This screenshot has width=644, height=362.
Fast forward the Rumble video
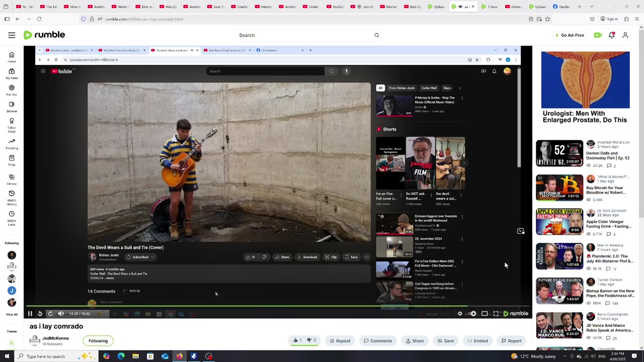coord(50,314)
